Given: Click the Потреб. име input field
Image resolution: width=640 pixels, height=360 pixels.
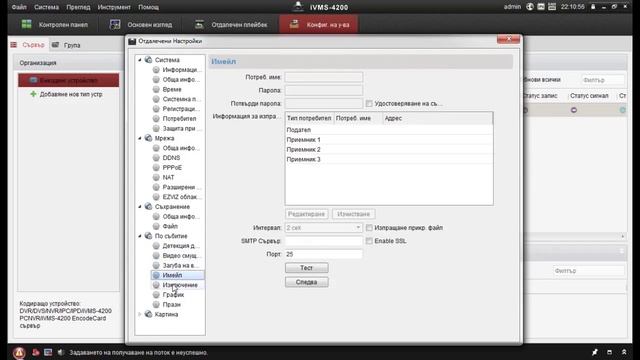Looking at the screenshot, I should pyautogui.click(x=324, y=77).
